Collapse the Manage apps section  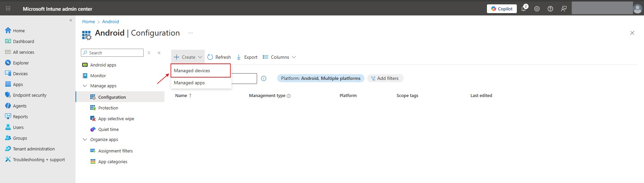tap(85, 86)
